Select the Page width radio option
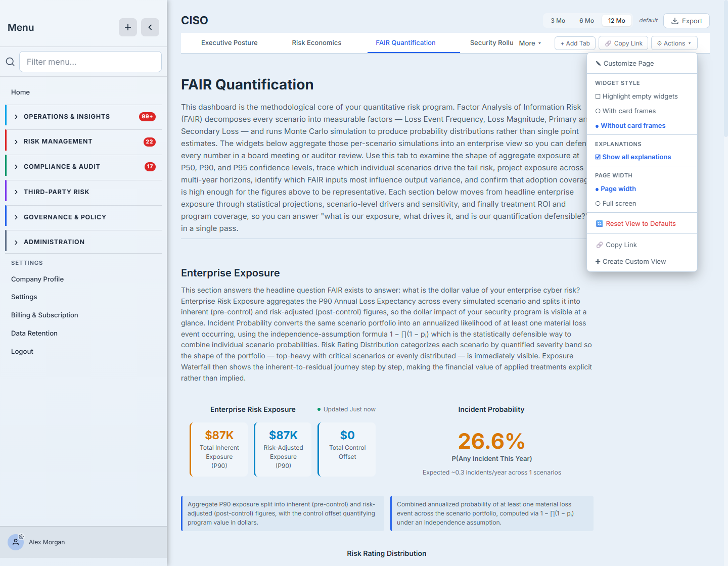The width and height of the screenshot is (728, 566). pyautogui.click(x=597, y=189)
